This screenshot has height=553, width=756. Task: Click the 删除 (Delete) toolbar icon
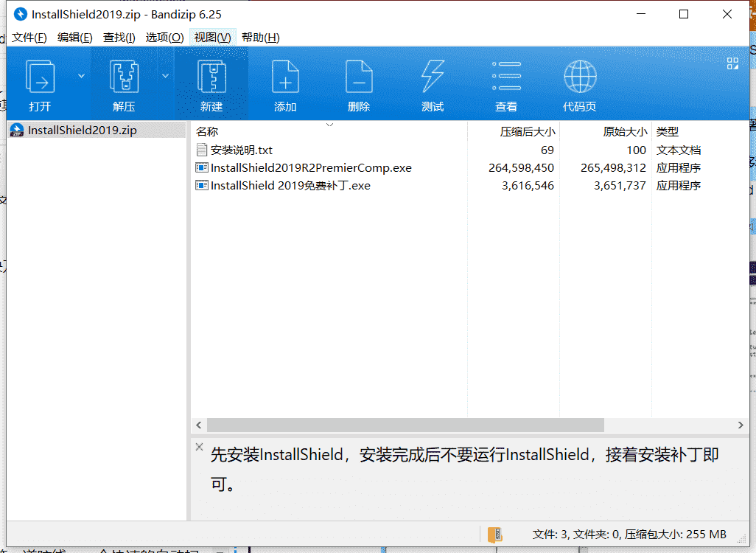(359, 77)
